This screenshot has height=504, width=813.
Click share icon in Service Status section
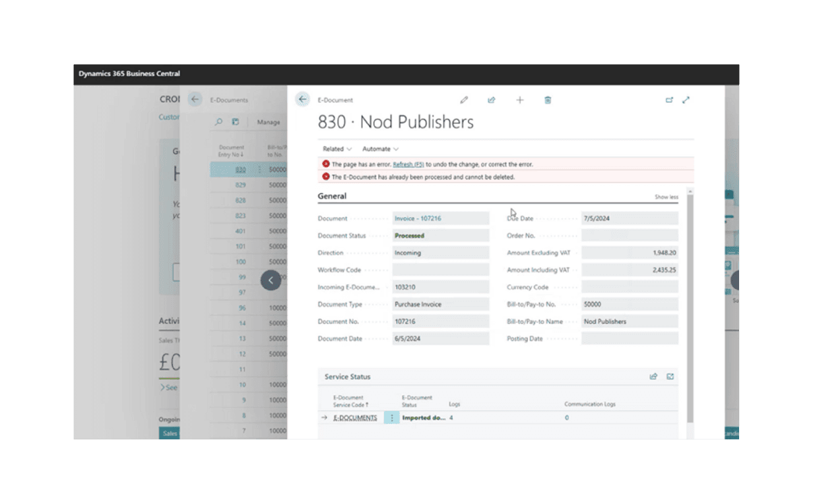click(653, 377)
